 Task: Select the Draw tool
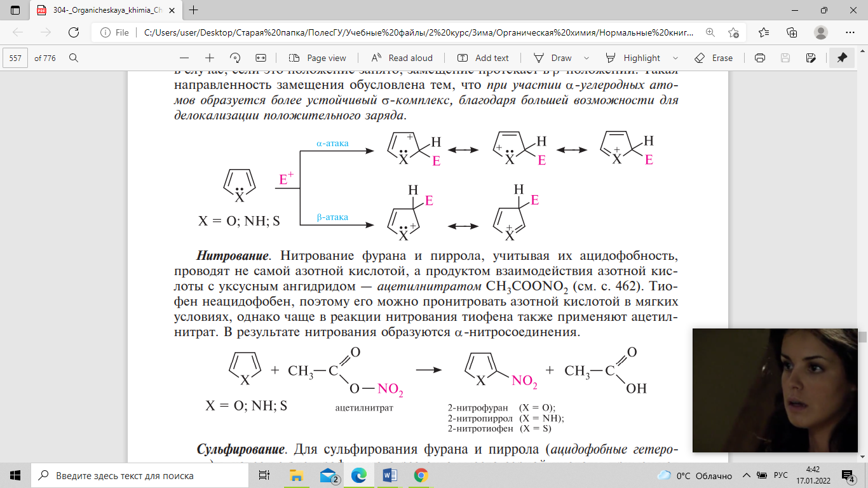pos(552,58)
